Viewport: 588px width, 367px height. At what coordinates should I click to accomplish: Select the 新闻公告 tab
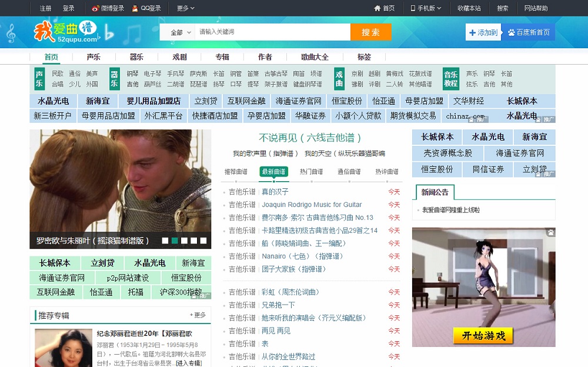[435, 192]
